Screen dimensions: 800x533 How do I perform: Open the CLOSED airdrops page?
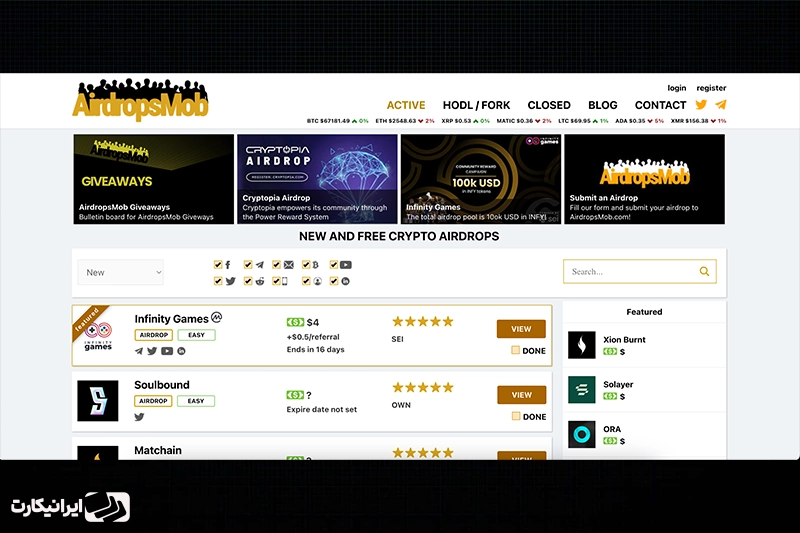549,105
